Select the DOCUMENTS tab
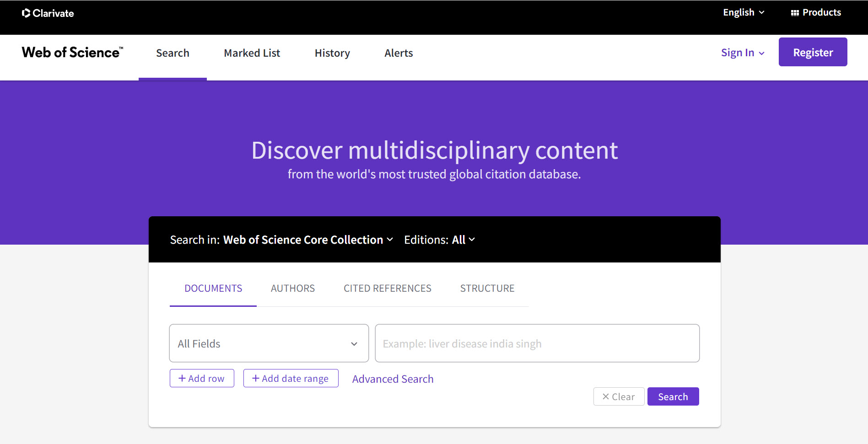868x444 pixels. click(213, 289)
